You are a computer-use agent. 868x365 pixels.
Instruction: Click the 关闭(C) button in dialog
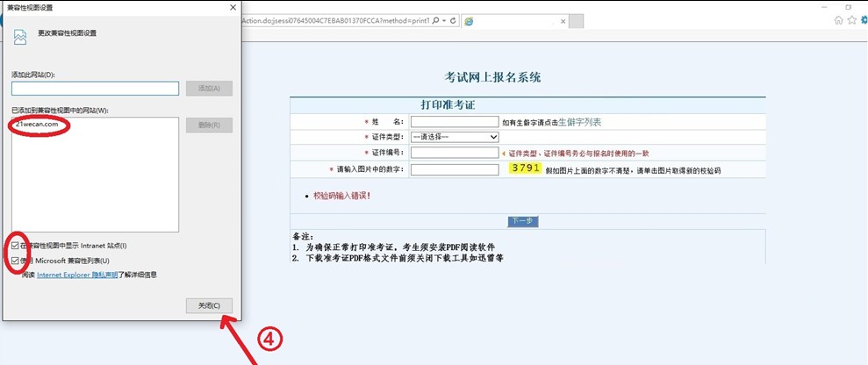click(209, 305)
